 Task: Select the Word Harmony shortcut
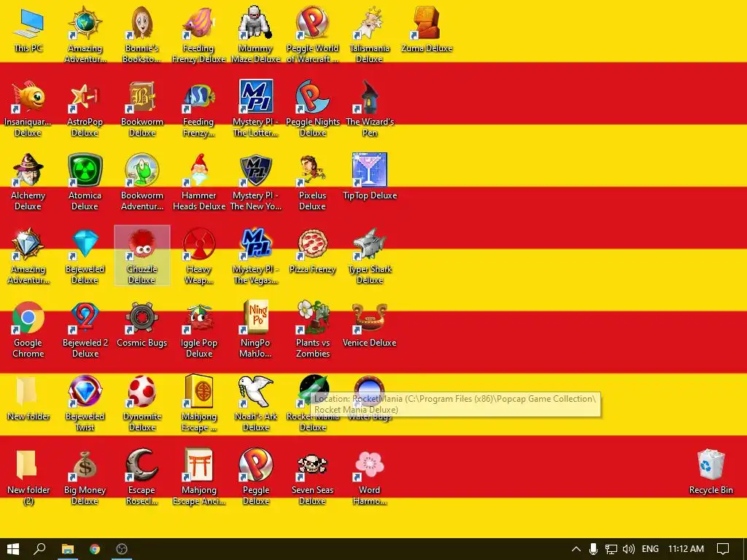point(370,477)
